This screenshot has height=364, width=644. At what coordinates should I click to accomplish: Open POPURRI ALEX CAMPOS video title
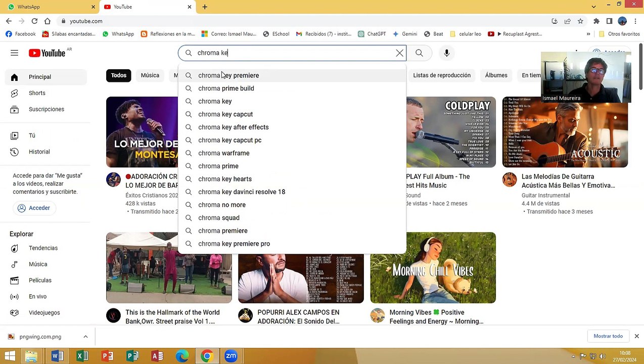pyautogui.click(x=298, y=317)
